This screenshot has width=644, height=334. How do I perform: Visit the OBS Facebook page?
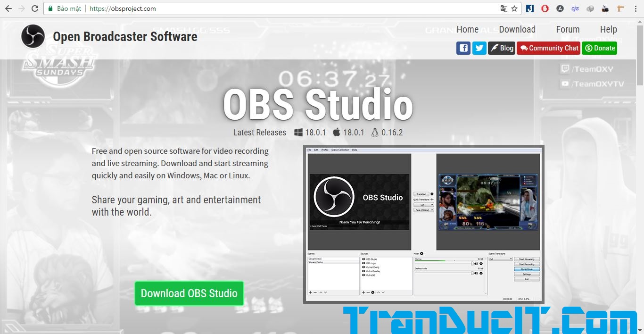(x=463, y=48)
